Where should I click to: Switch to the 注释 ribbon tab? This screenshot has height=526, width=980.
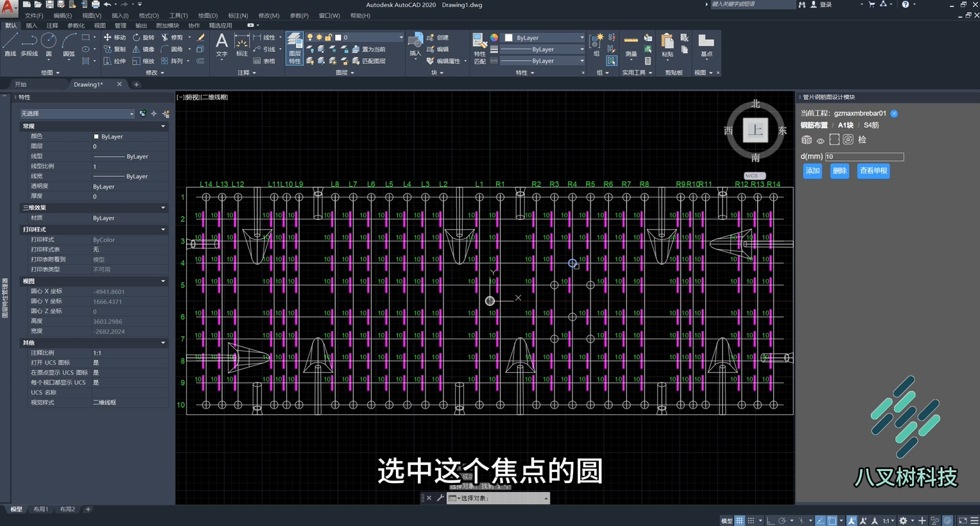point(52,26)
